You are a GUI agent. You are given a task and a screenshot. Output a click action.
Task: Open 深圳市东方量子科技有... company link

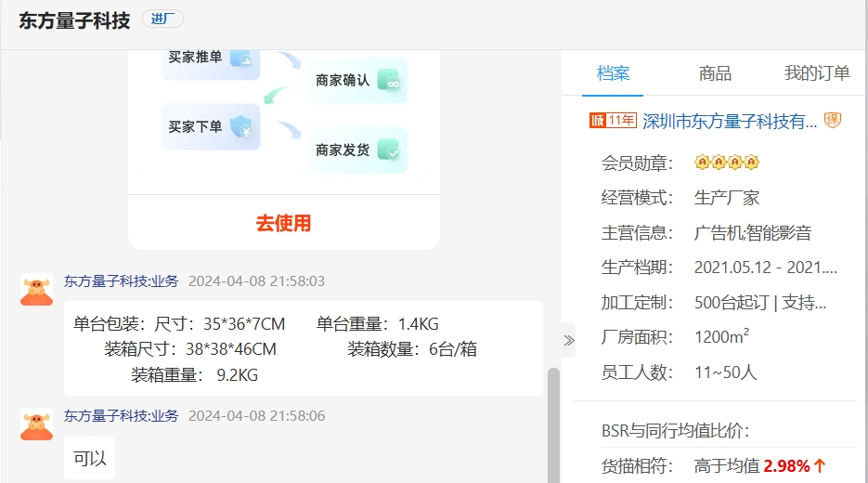730,121
